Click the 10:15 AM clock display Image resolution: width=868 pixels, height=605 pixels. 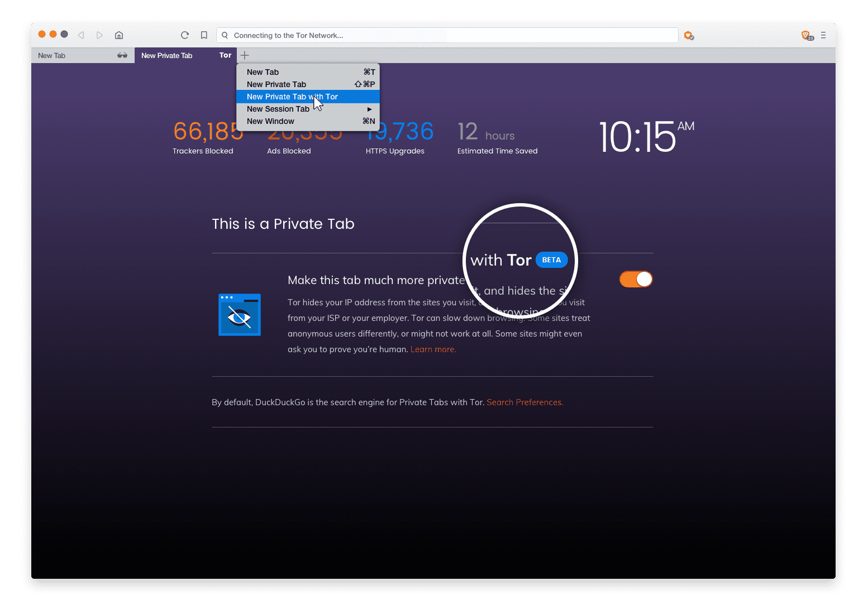pyautogui.click(x=646, y=137)
